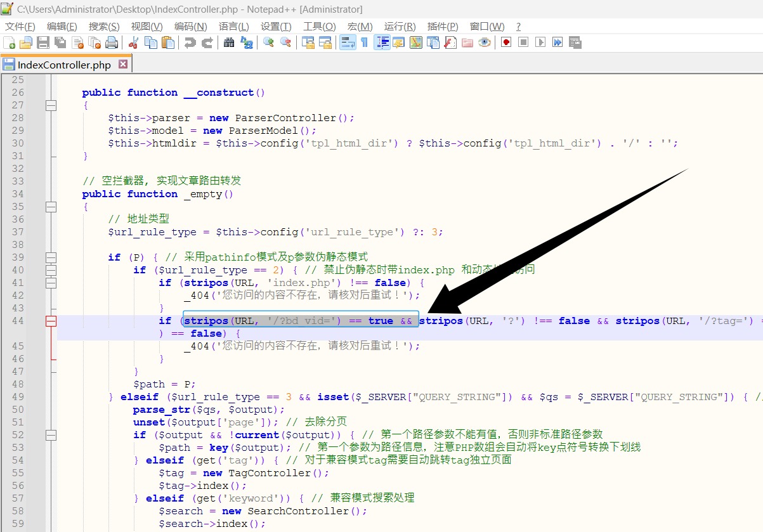The height and width of the screenshot is (532, 763).
Task: Collapse fold marker at line 27
Action: coord(51,105)
